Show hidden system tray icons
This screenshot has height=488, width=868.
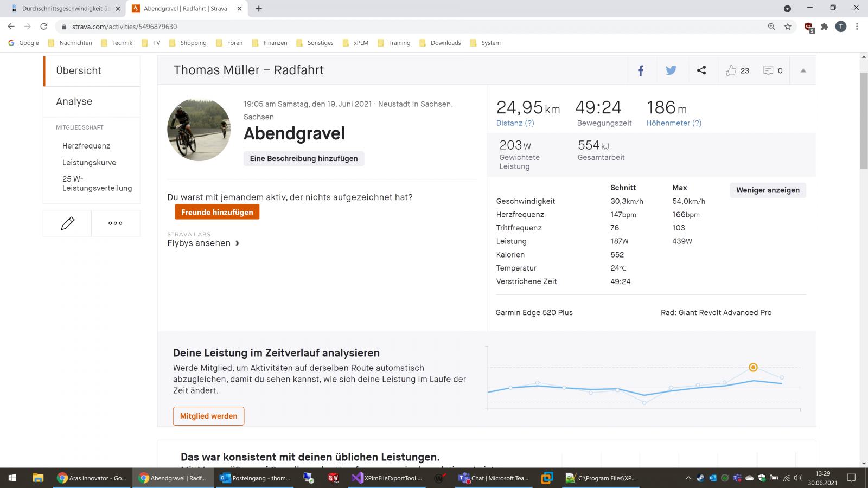tap(688, 478)
